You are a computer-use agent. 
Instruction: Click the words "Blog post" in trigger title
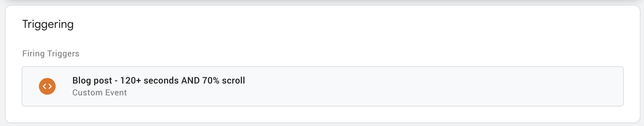92,80
